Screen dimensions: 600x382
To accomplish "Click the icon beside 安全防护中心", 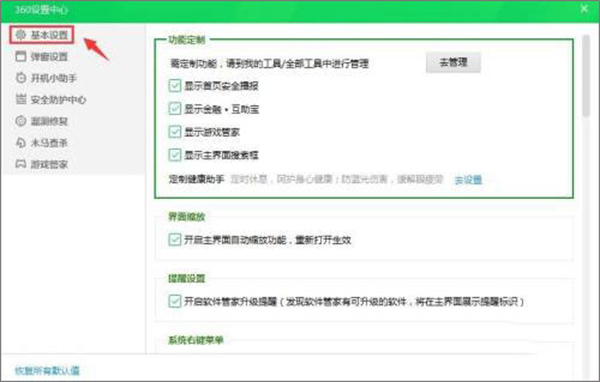I will pos(21,99).
